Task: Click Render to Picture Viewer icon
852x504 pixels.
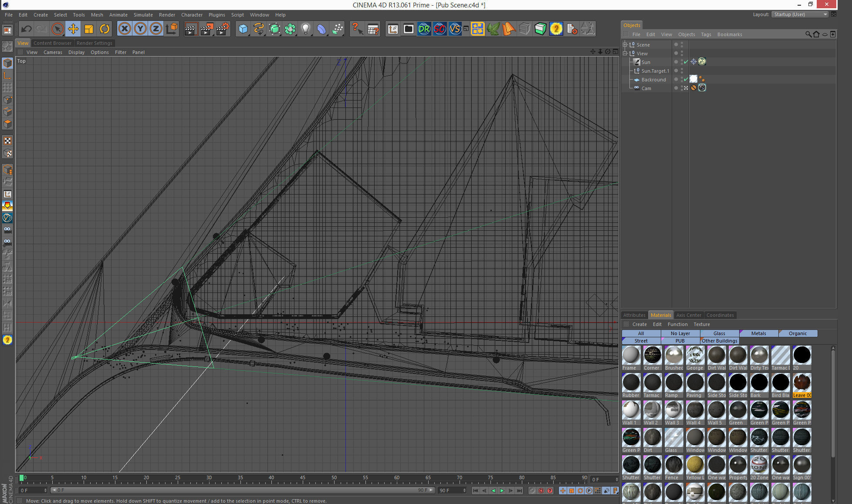Action: [x=206, y=29]
